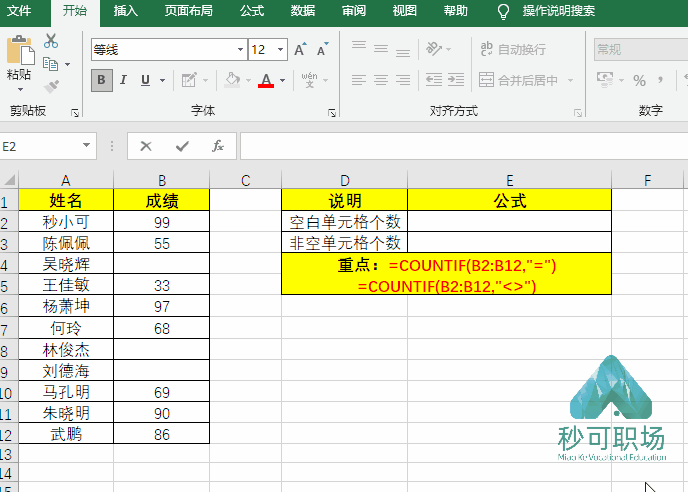Image resolution: width=688 pixels, height=492 pixels.
Task: Increase font size with large A
Action: [x=300, y=50]
